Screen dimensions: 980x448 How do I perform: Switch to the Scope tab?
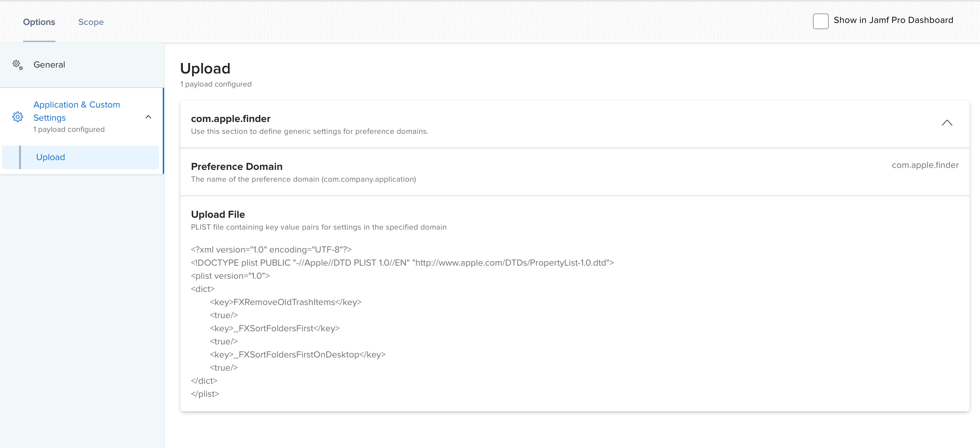[91, 22]
